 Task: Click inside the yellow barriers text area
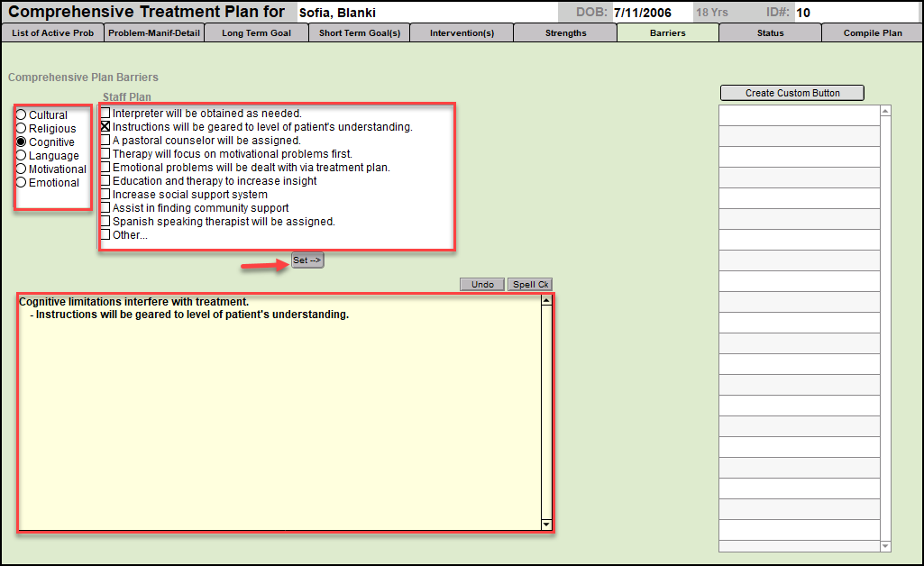pyautogui.click(x=279, y=415)
